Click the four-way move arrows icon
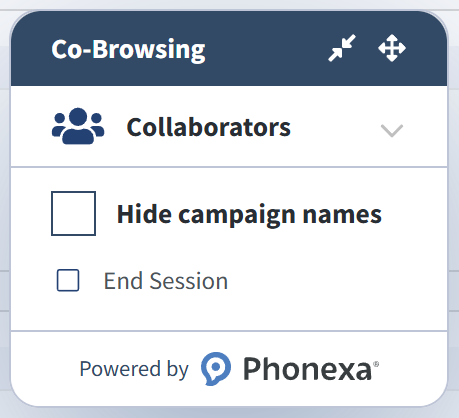Image resolution: width=459 pixels, height=418 pixels. point(392,48)
